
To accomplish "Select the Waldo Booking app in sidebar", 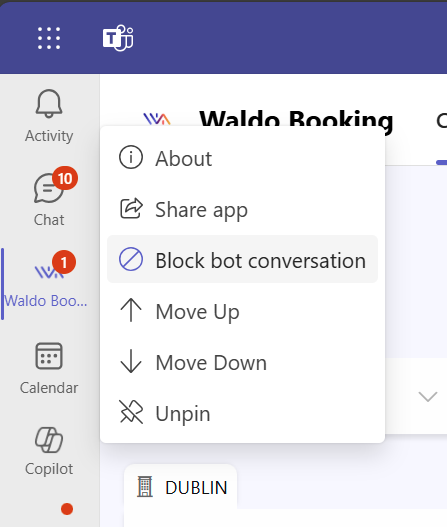I will [x=46, y=283].
